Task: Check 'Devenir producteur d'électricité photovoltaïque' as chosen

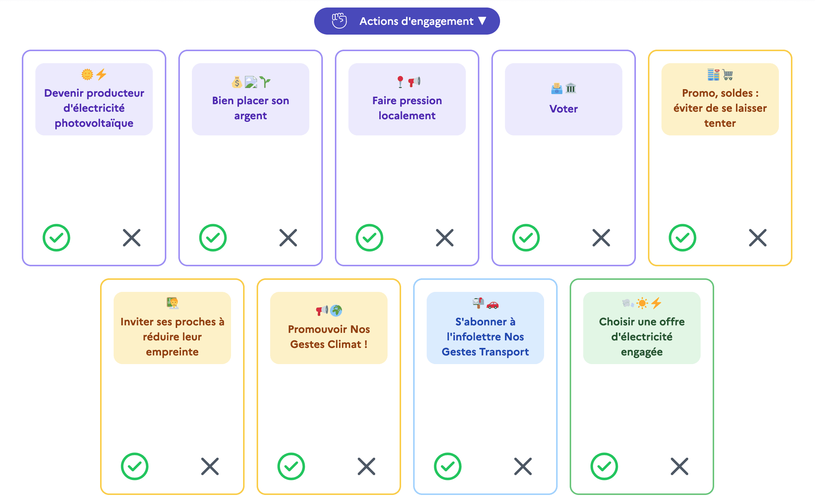Action: [56, 238]
